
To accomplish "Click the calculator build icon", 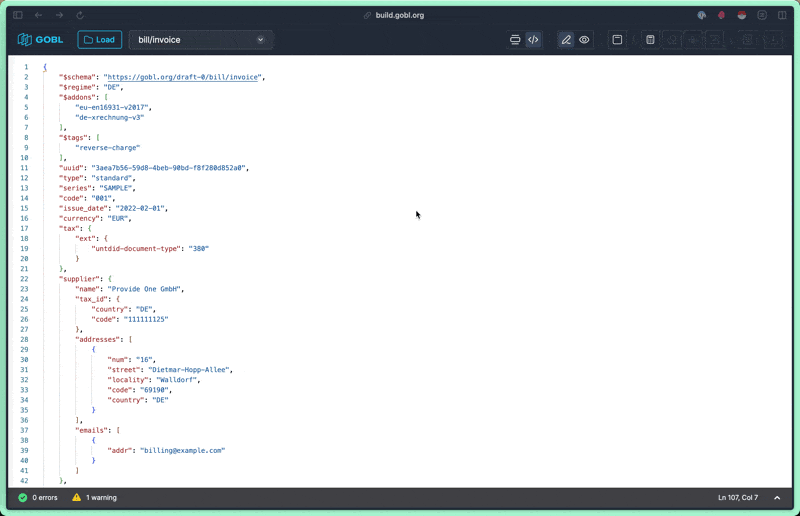I will point(650,40).
